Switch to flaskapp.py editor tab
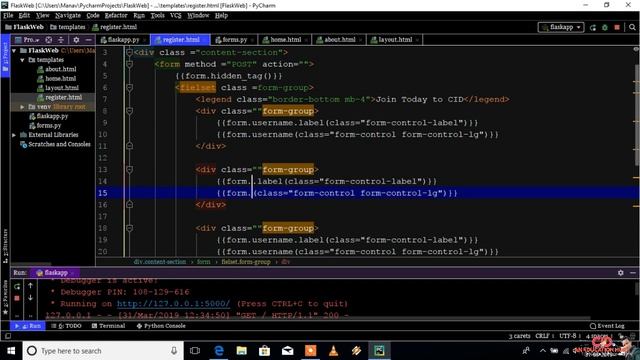 [x=122, y=40]
